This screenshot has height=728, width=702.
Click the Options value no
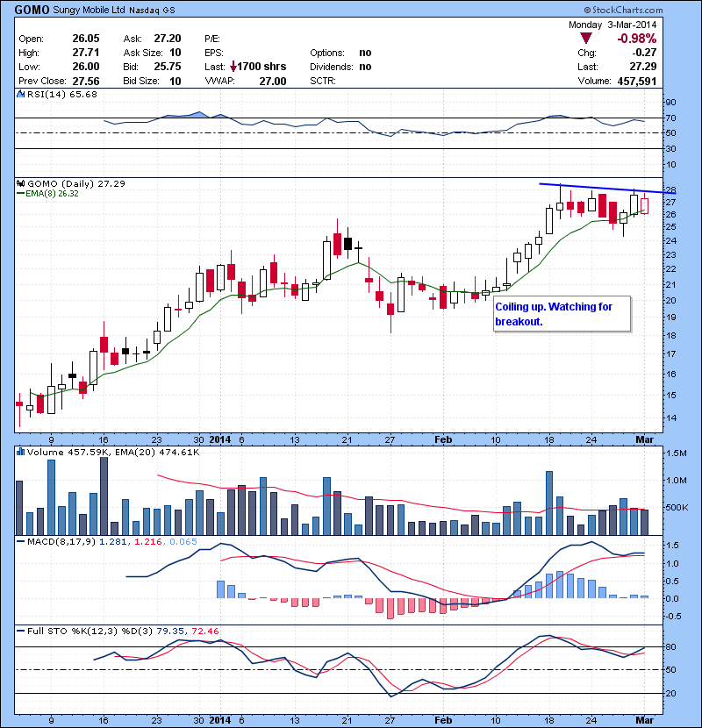(x=365, y=53)
